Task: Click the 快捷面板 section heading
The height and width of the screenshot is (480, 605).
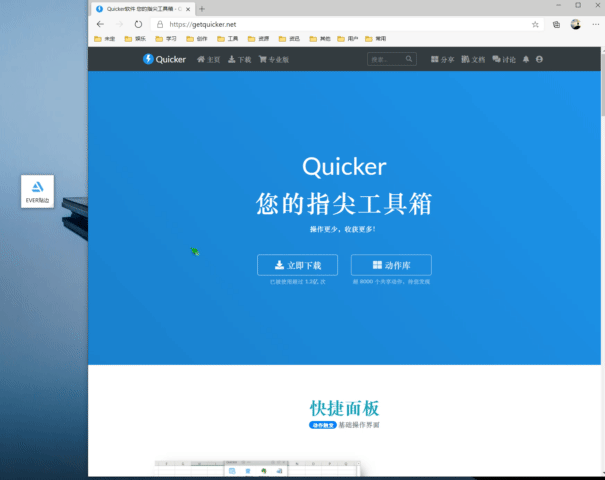Action: 344,408
